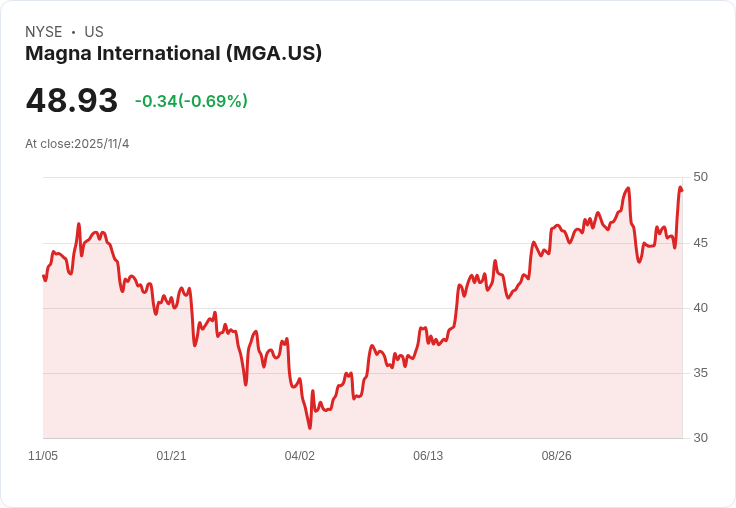
Task: Click the -0.34(-0.69%) price change
Action: (x=191, y=101)
